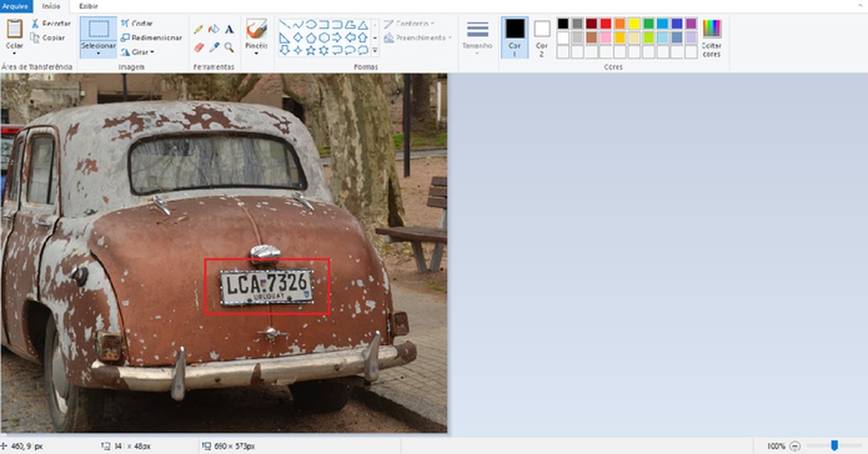Select the Eraser tool
Screen dimensions: 868x454
pyautogui.click(x=198, y=47)
